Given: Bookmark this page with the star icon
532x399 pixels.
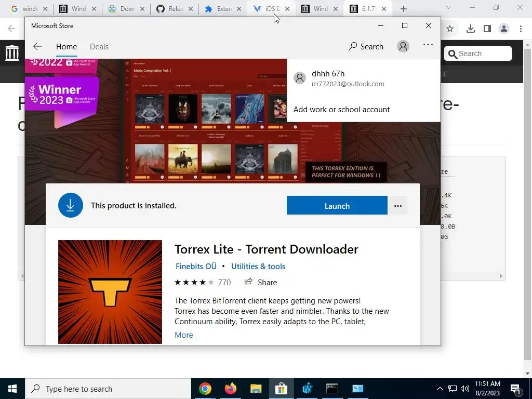Looking at the screenshot, I should click(450, 29).
